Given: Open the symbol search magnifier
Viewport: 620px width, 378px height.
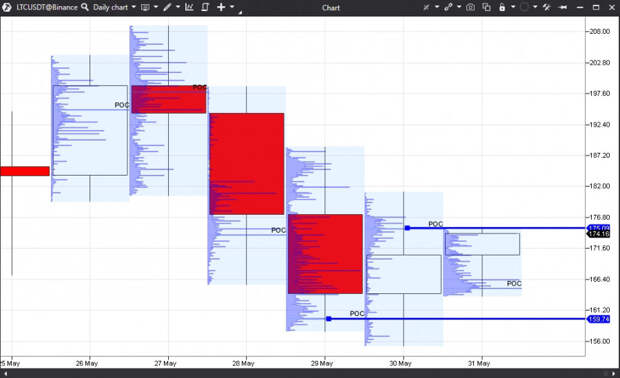Looking at the screenshot, I should point(85,7).
